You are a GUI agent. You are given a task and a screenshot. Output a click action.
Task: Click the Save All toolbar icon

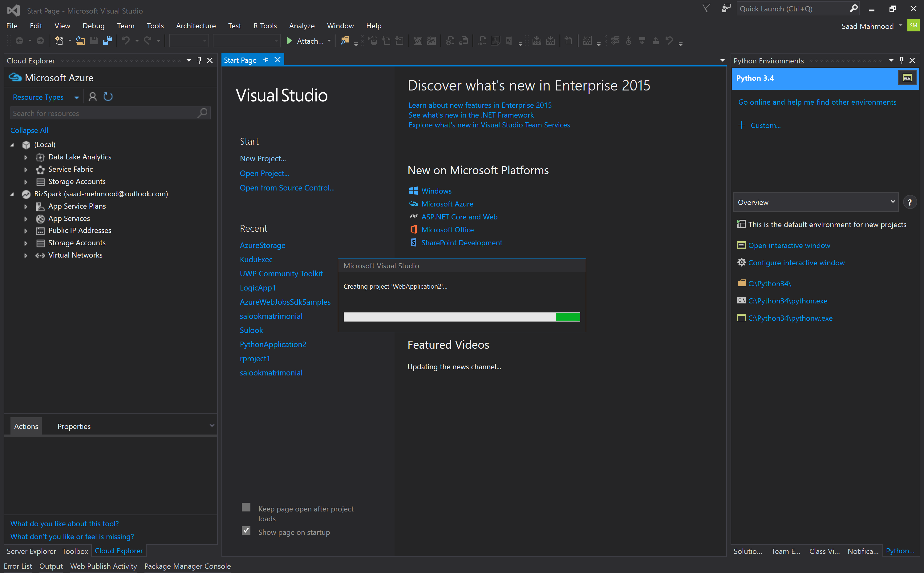tap(108, 41)
